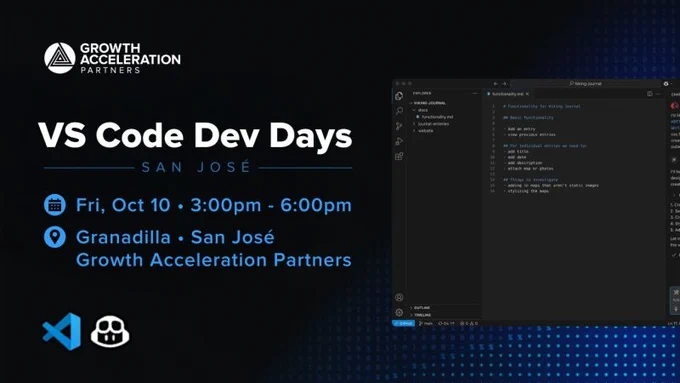Expand the OUTLINE section
This screenshot has width=680, height=383.
421,308
